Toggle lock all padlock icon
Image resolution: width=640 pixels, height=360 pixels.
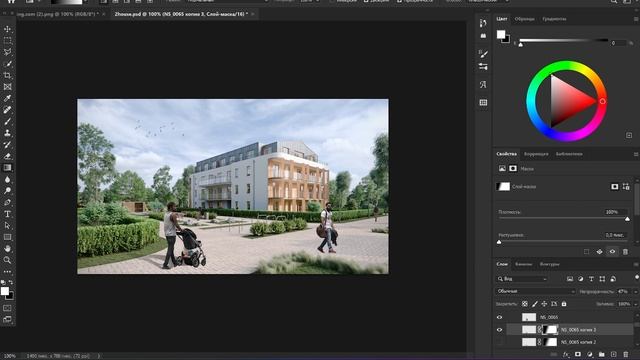pyautogui.click(x=564, y=304)
